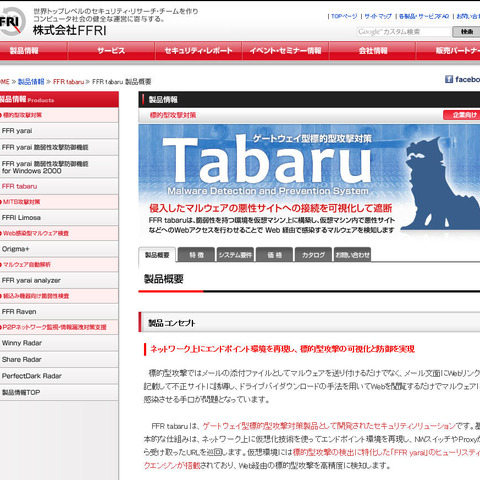Click the 製品コンセプト section heading
Screen dimensions: 480x480
(x=172, y=323)
